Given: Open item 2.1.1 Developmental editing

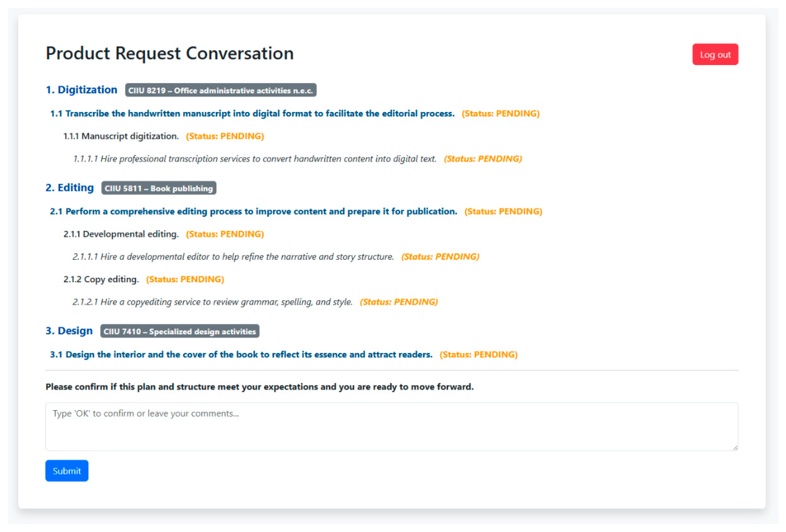Looking at the screenshot, I should click(x=121, y=234).
